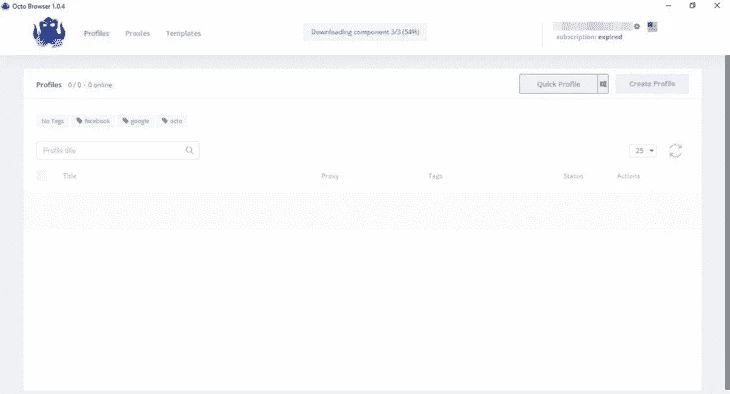This screenshot has width=730, height=394.
Task: Click the Actions column header
Action: tap(629, 176)
